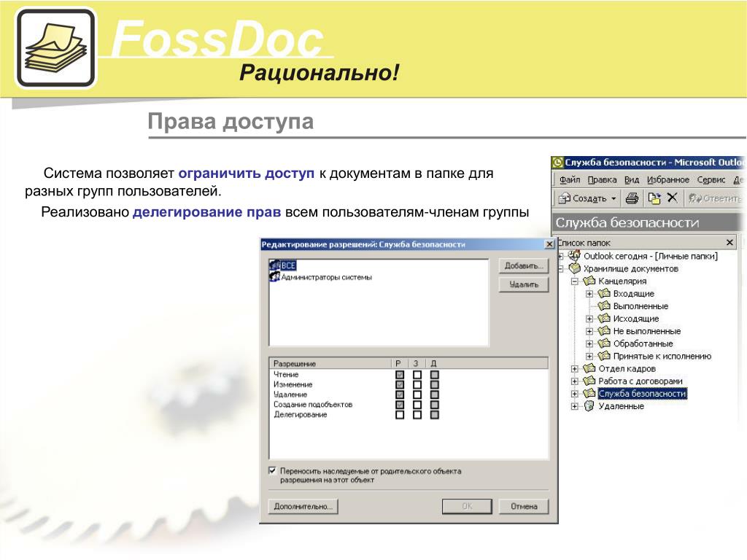The width and height of the screenshot is (747, 560).
Task: Click Входящие folder icon
Action: (x=604, y=293)
